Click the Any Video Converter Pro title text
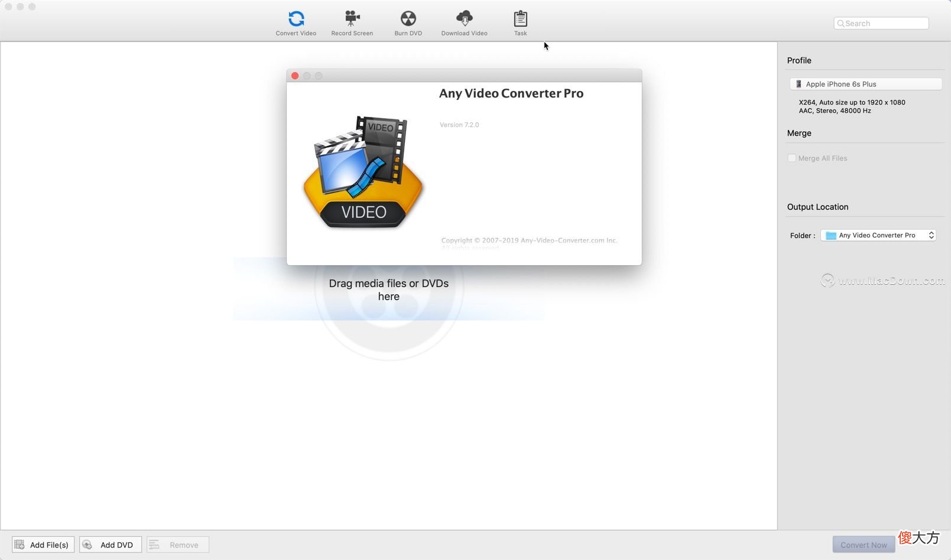 511,93
